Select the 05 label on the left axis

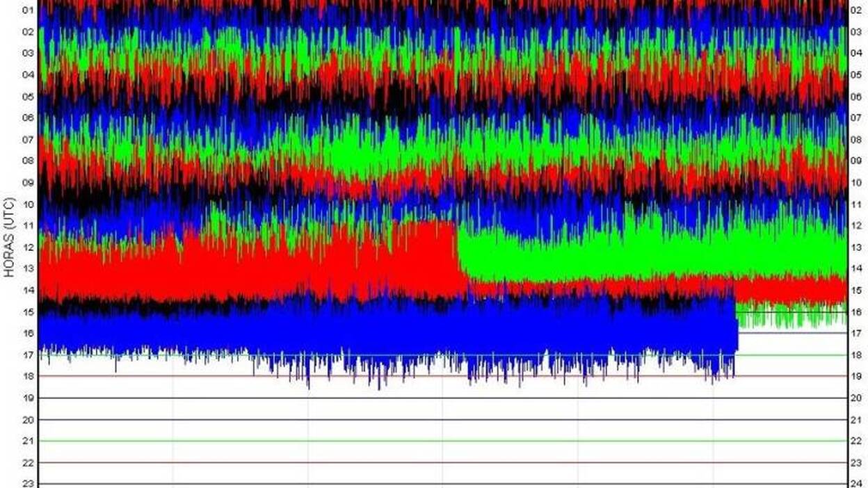click(x=29, y=97)
